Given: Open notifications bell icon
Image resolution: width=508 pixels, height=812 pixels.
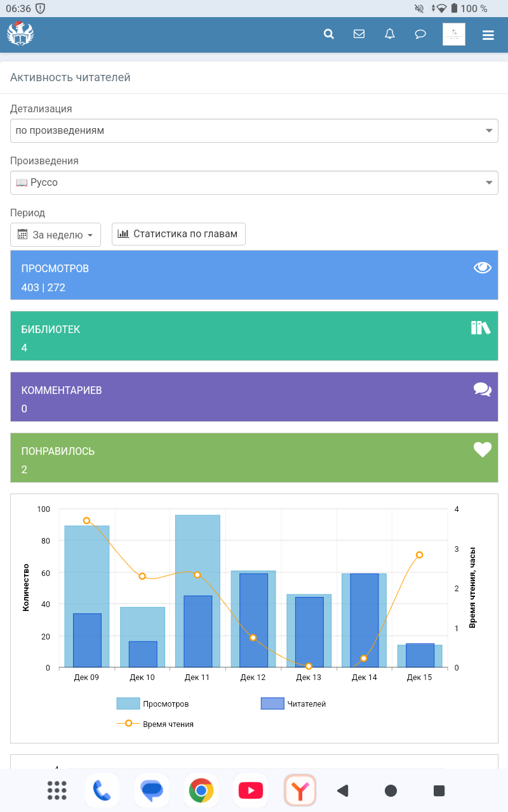Looking at the screenshot, I should pyautogui.click(x=390, y=34).
